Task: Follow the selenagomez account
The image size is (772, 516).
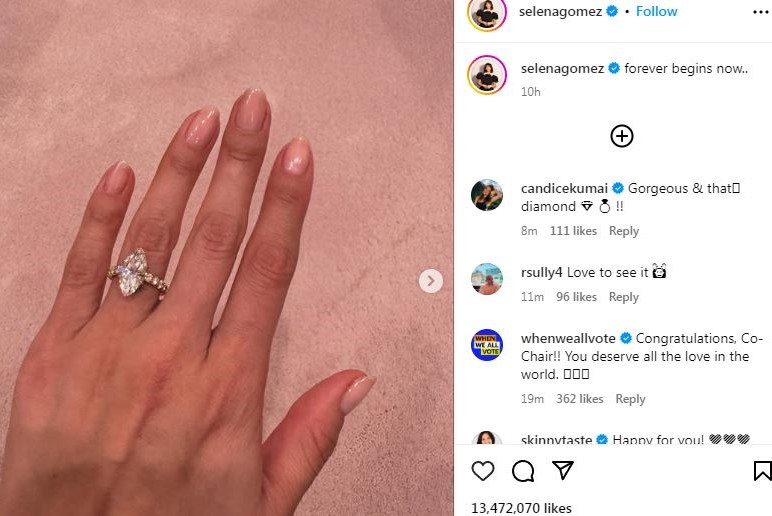Action: [x=656, y=11]
